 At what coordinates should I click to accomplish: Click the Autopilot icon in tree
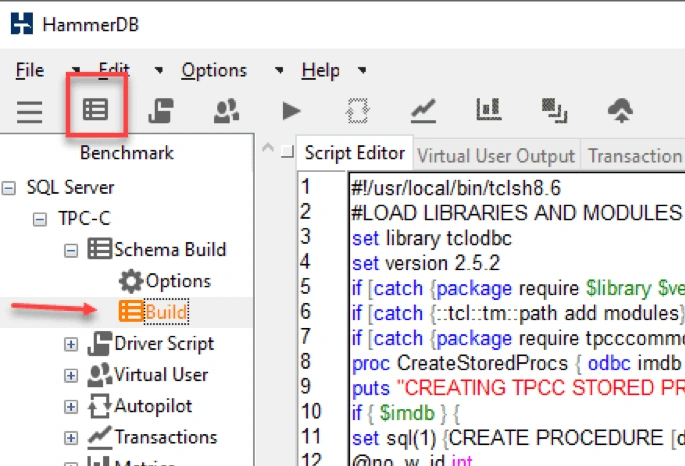click(100, 406)
